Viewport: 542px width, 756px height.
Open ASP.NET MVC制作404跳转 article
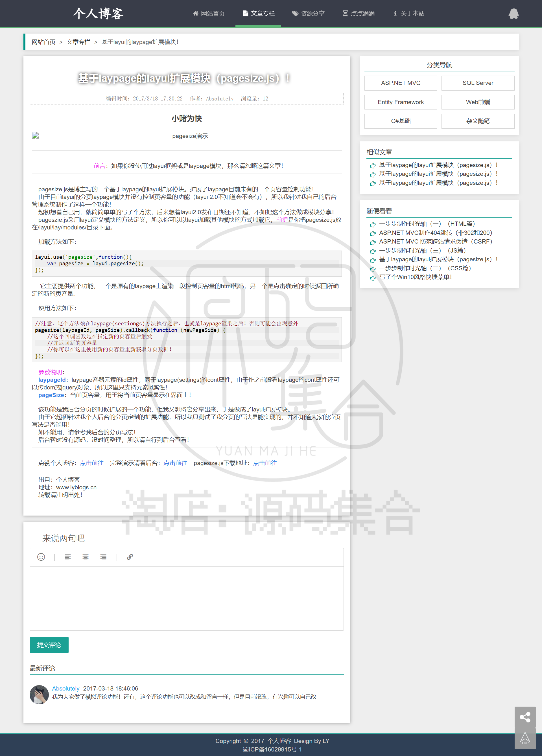[x=436, y=233]
